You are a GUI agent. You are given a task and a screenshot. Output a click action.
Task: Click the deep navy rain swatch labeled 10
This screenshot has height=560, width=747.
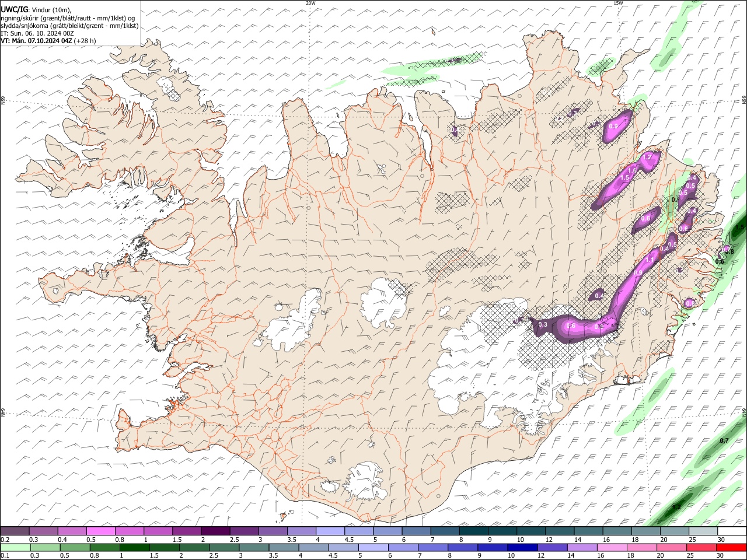pyautogui.click(x=523, y=547)
